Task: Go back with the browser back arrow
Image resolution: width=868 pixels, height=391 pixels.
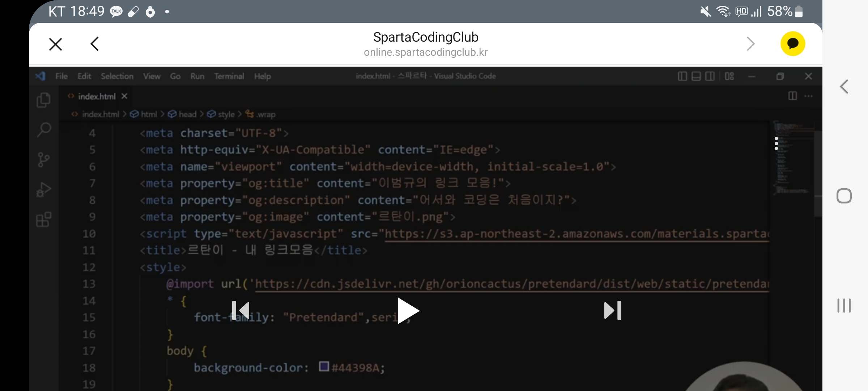Action: pyautogui.click(x=95, y=44)
